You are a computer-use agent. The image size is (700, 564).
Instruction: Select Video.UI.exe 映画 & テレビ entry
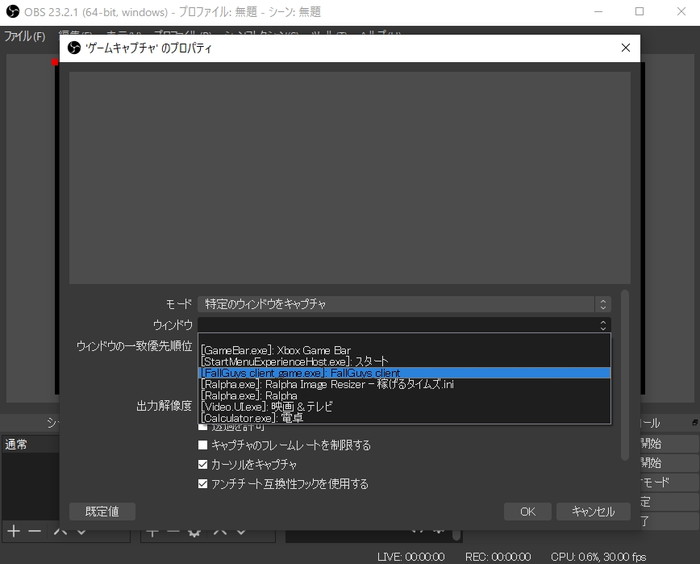pyautogui.click(x=404, y=407)
